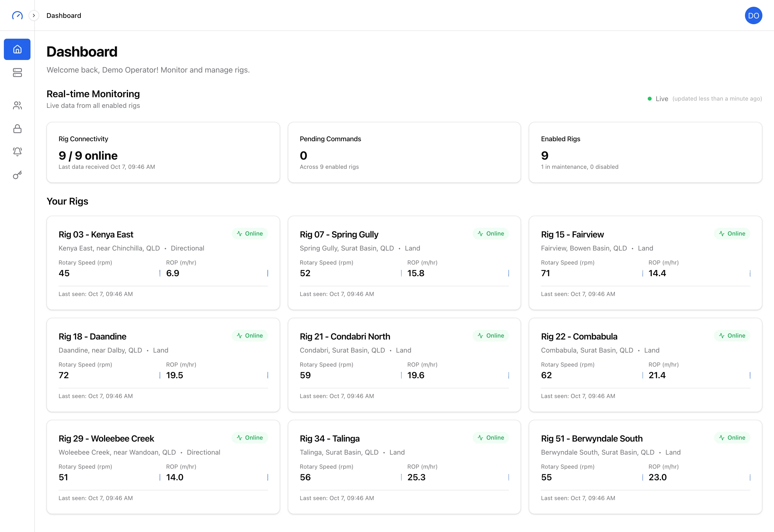Viewport: 774px width, 532px height.
Task: Click ROP value 23.0 on Rig 51
Action: (658, 477)
